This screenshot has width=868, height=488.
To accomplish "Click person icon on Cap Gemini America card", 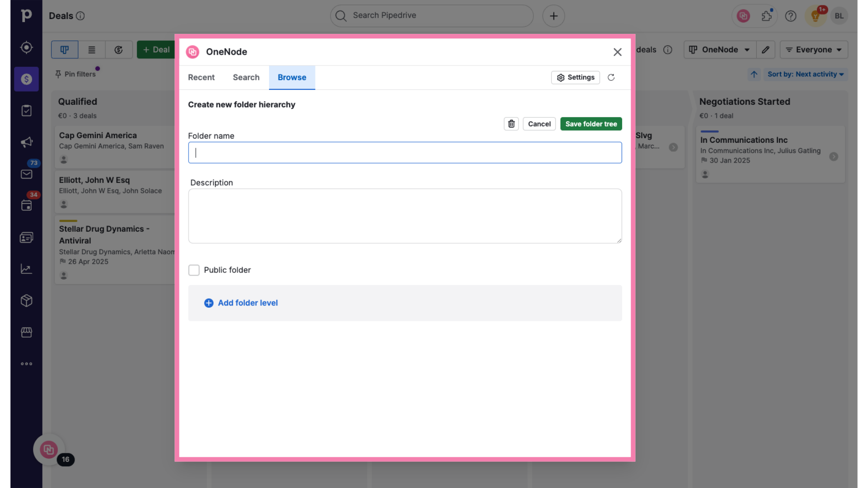I will click(x=64, y=160).
